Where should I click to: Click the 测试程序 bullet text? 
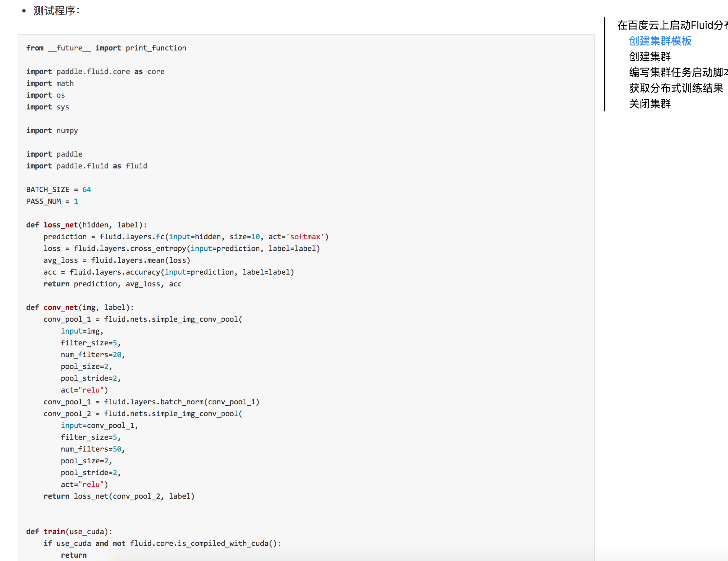[x=56, y=11]
